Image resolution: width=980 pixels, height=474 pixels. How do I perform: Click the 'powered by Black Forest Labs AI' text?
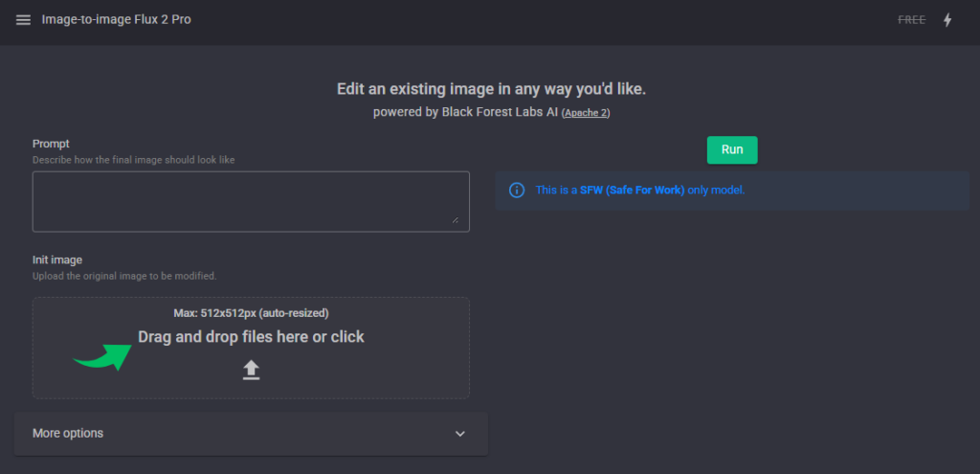[x=465, y=112]
